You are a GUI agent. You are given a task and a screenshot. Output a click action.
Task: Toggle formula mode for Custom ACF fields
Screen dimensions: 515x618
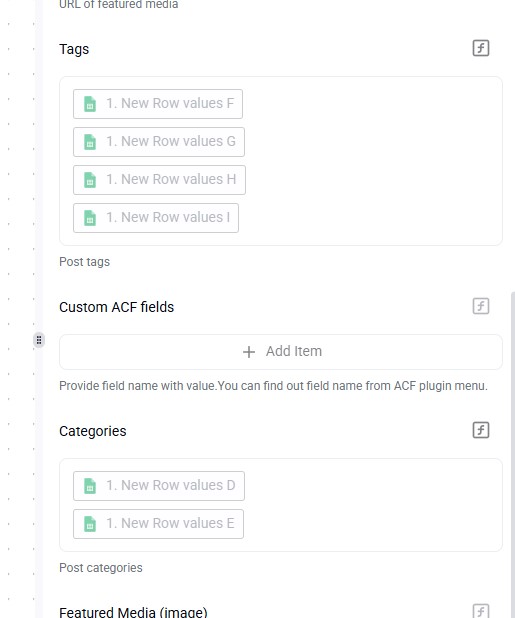481,306
